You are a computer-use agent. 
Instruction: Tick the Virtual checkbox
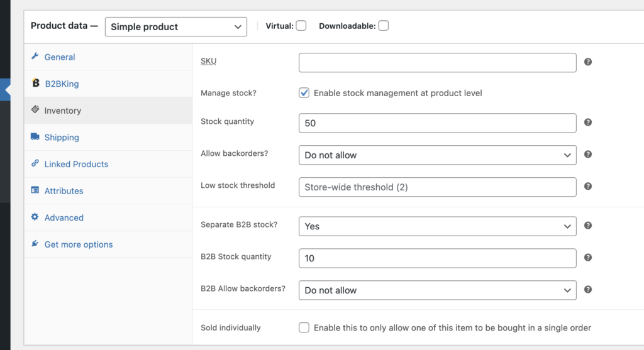pyautogui.click(x=301, y=25)
